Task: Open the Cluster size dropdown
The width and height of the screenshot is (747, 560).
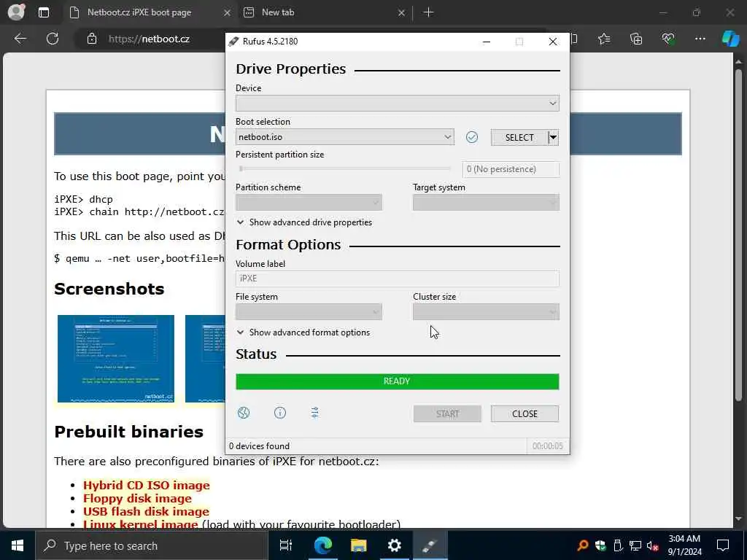Action: pyautogui.click(x=486, y=312)
